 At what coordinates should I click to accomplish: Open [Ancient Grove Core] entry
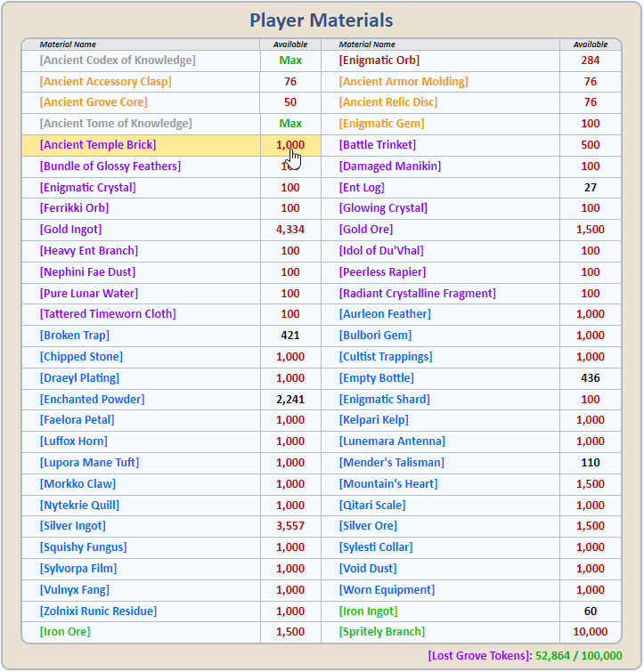click(94, 102)
